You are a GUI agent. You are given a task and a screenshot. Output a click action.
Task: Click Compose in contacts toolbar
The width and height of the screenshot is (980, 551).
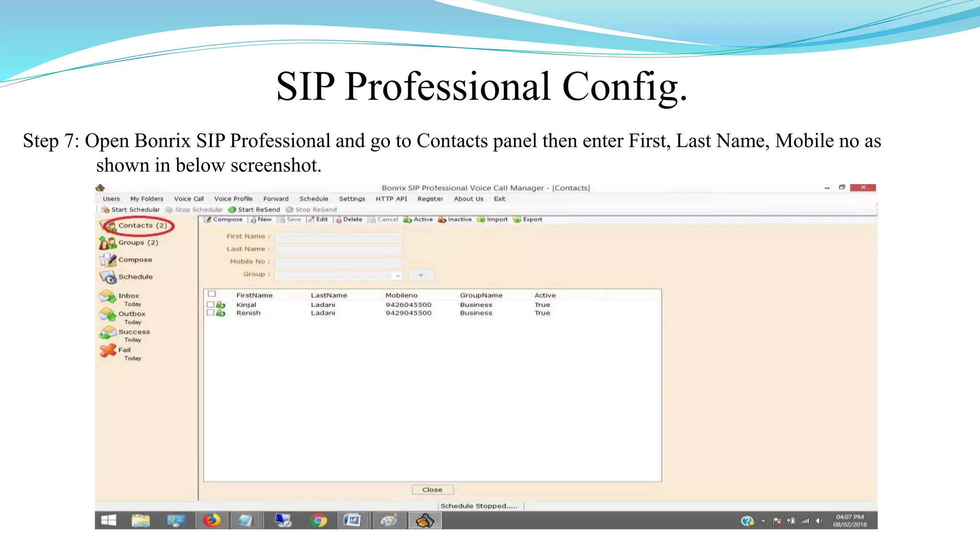point(223,220)
